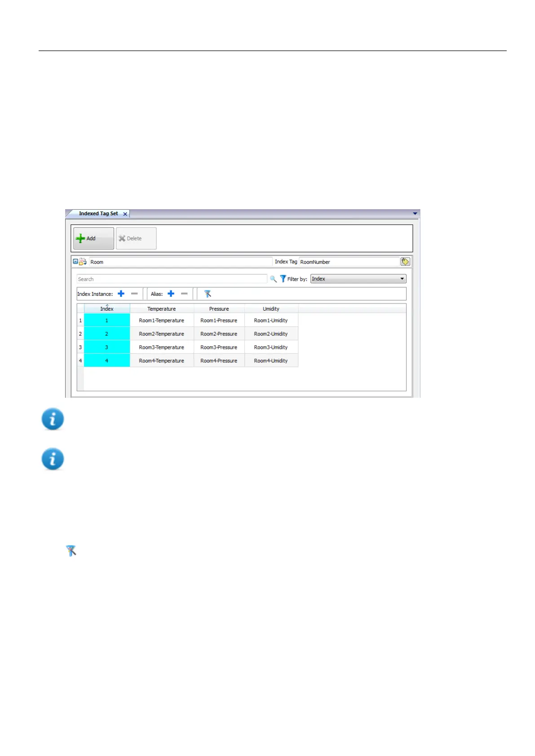Remove an Alias with the minus icon

(x=184, y=294)
